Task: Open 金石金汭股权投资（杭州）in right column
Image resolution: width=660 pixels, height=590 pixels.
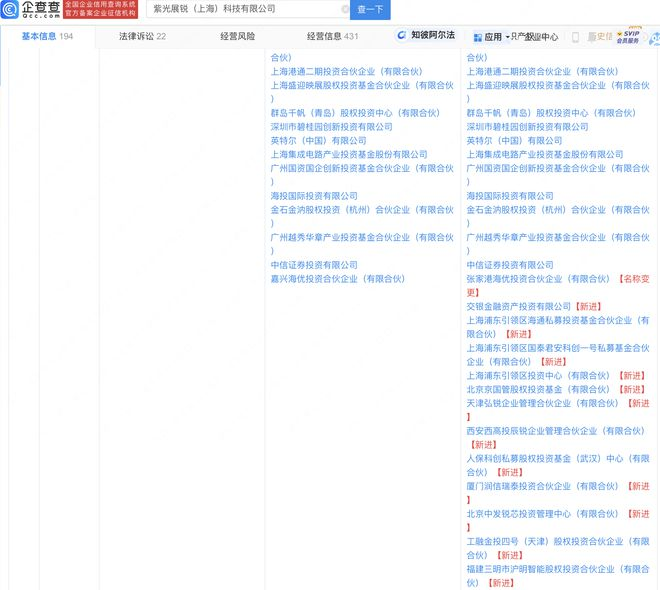Action: (x=558, y=216)
